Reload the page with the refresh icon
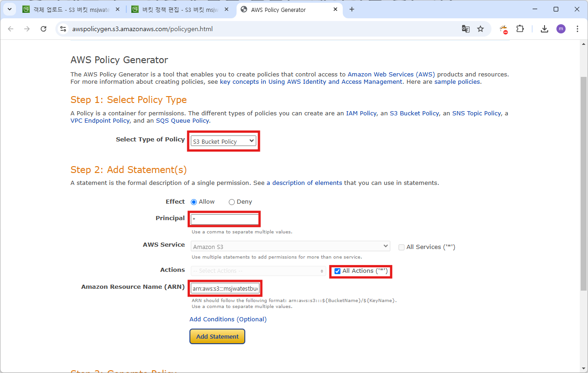The width and height of the screenshot is (588, 373). tap(43, 29)
